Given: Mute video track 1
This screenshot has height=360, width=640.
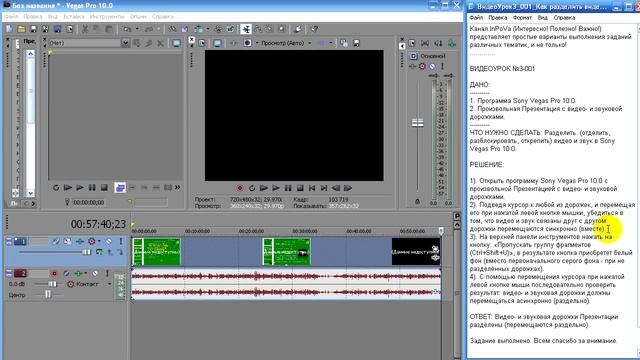Looking at the screenshot, I should pos(109,241).
